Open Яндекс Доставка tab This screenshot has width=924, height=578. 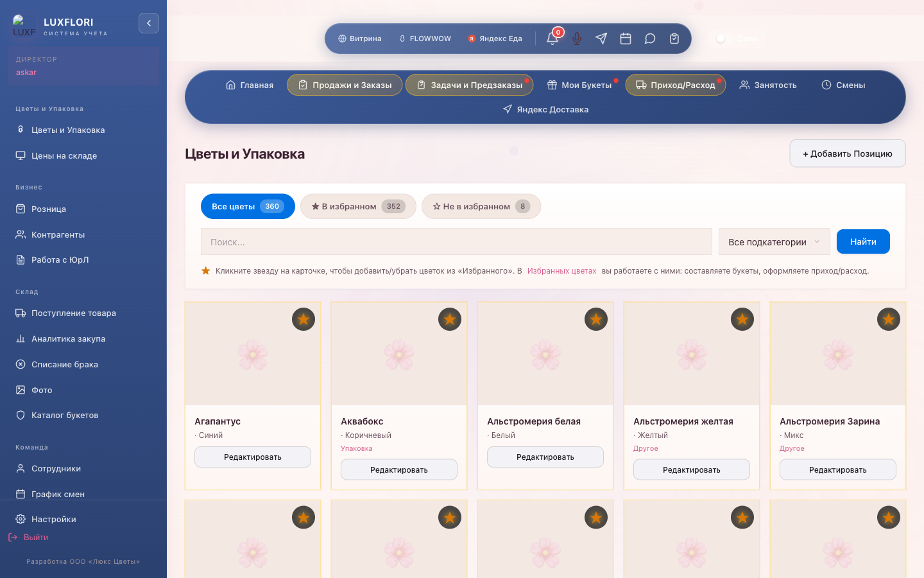coord(545,109)
